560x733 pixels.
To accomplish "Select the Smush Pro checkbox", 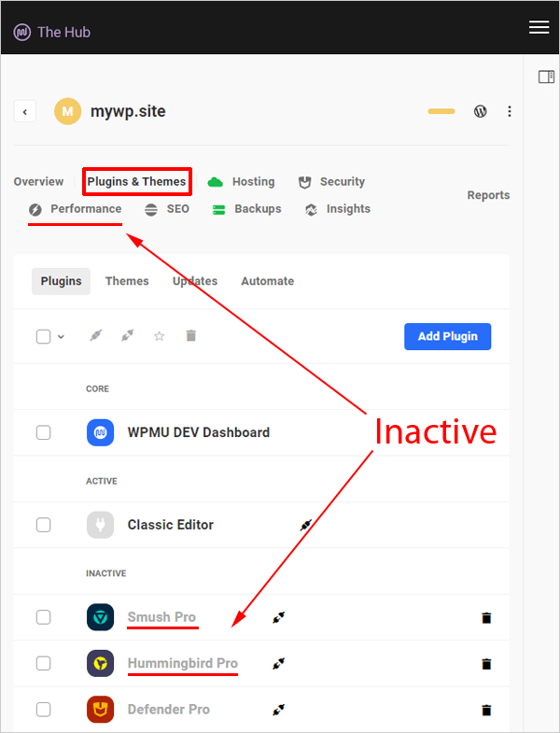I will point(43,617).
